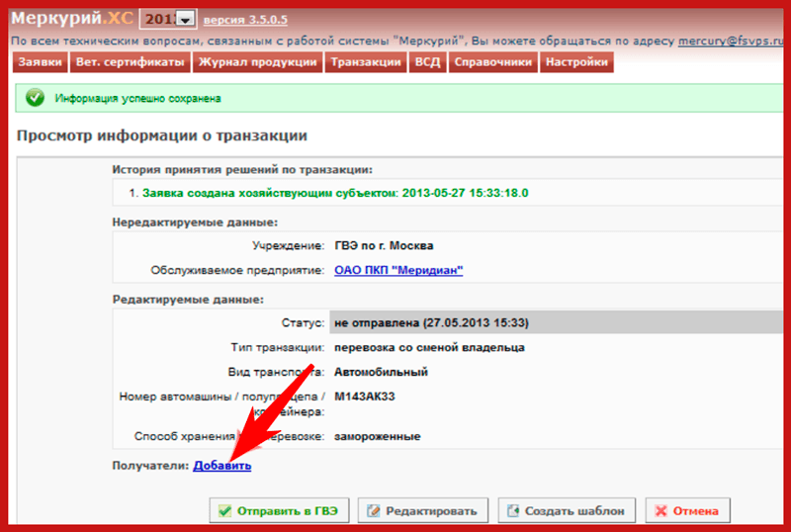Viewport: 791px width, 532px height.
Task: Open the ВСД tab
Action: click(427, 62)
